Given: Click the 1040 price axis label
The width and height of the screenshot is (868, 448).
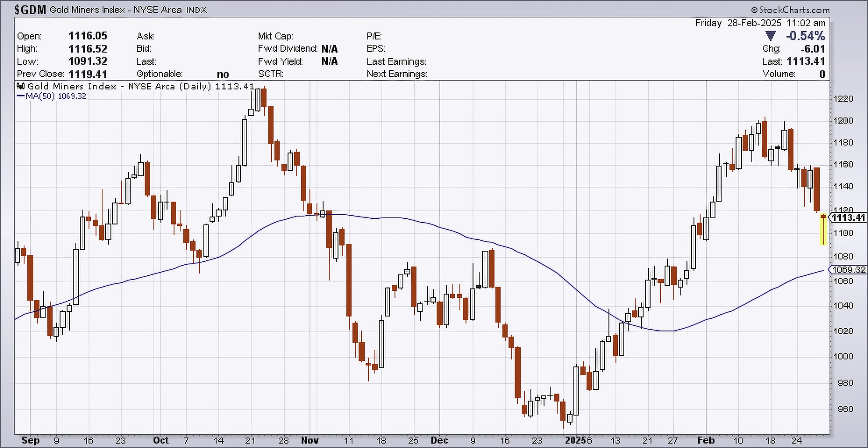Looking at the screenshot, I should [x=843, y=306].
